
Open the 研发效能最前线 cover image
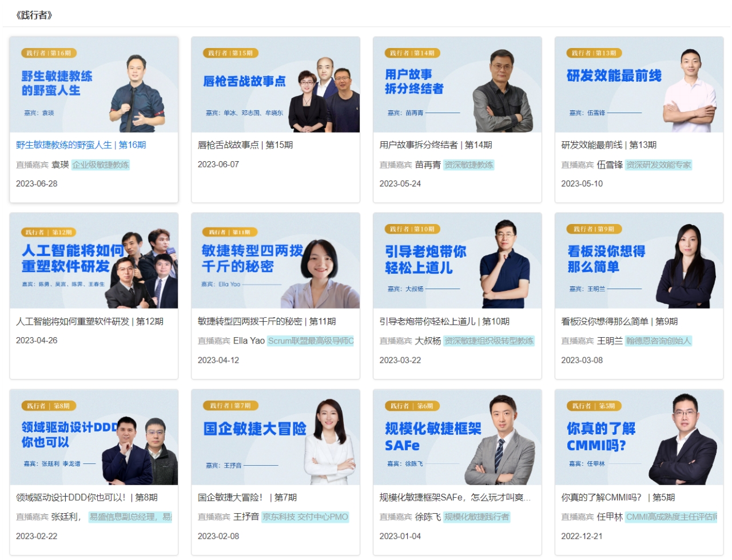coord(639,85)
